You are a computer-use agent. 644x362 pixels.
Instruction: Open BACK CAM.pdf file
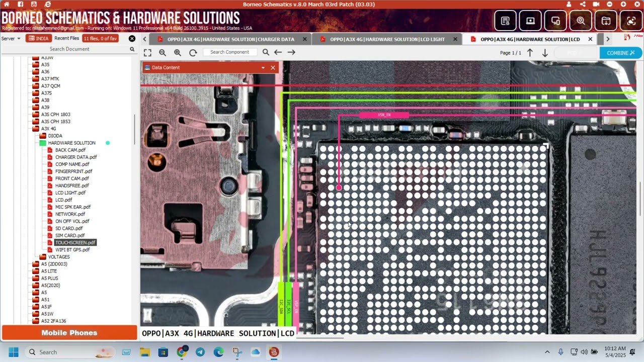click(70, 150)
